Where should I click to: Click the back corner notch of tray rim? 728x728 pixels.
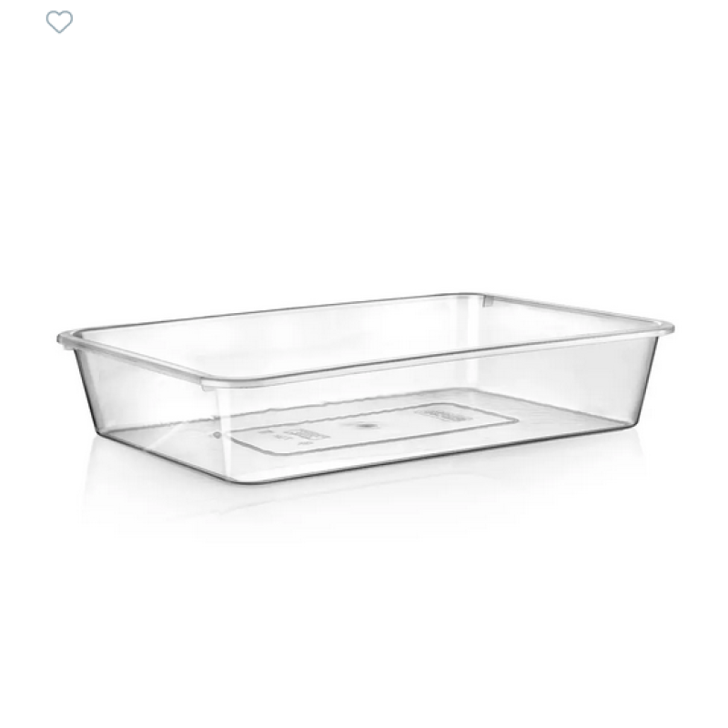487,300
